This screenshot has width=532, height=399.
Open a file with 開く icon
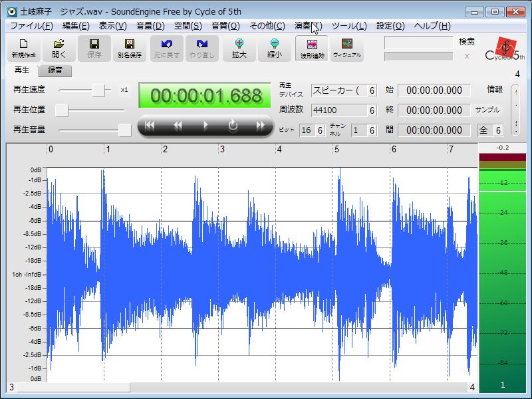pyautogui.click(x=59, y=49)
